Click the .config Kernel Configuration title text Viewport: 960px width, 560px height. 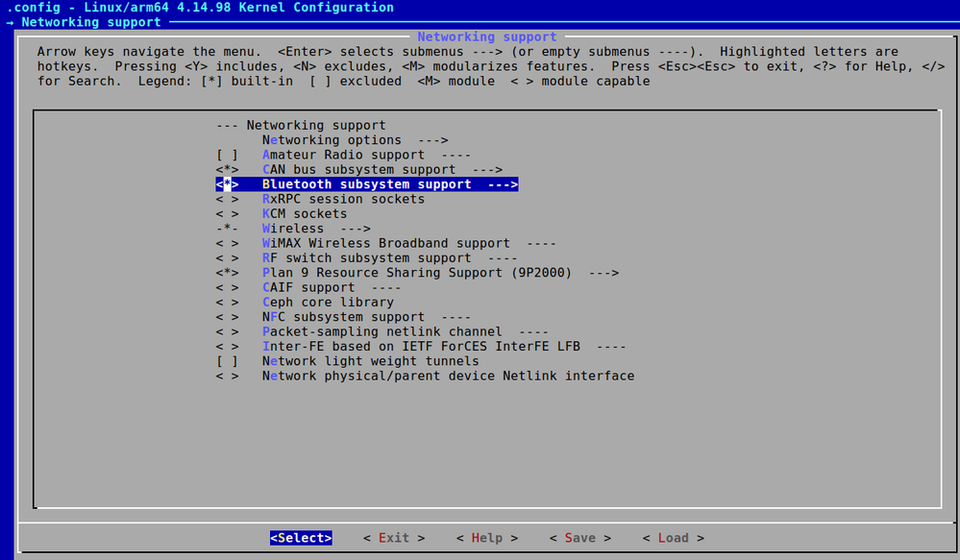(x=200, y=8)
